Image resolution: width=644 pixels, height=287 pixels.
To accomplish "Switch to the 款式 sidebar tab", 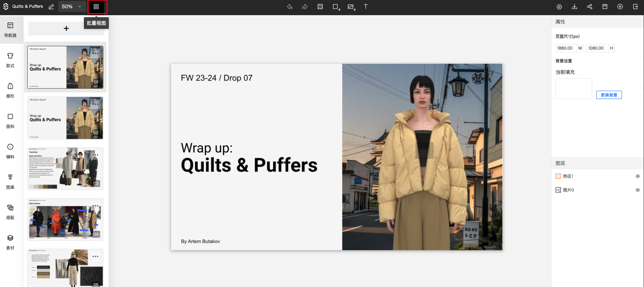I will tap(10, 60).
